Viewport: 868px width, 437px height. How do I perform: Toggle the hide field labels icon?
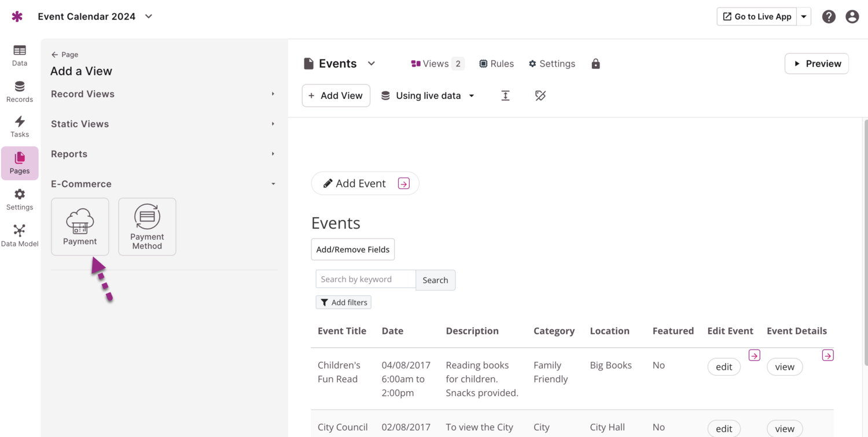click(x=540, y=95)
